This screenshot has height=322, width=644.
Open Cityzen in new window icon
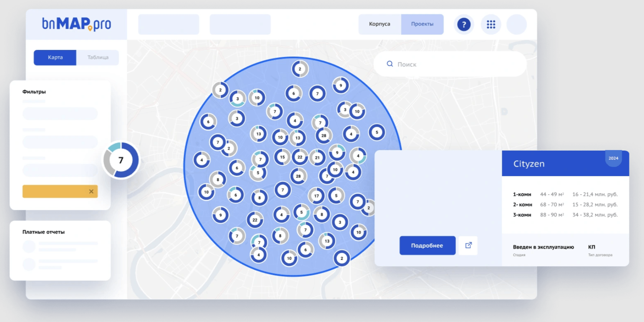point(468,245)
